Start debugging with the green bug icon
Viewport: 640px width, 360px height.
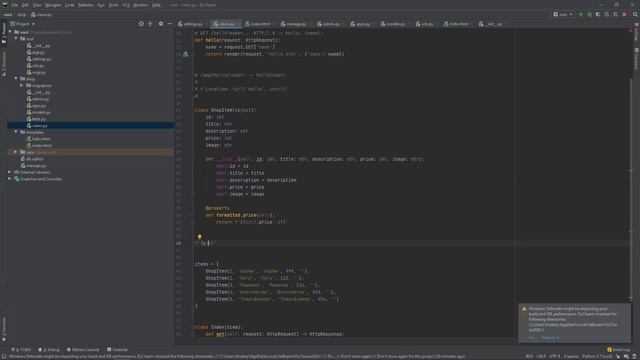(589, 14)
